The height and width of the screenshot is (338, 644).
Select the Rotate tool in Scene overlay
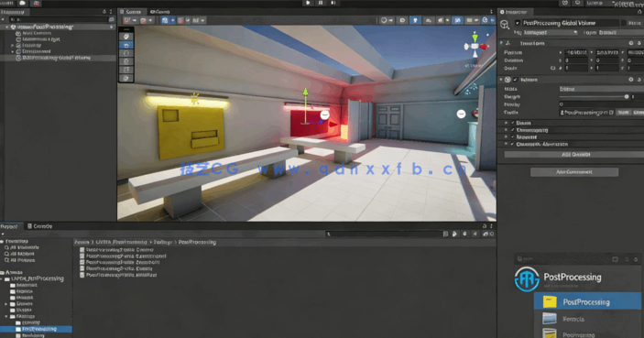(126, 53)
